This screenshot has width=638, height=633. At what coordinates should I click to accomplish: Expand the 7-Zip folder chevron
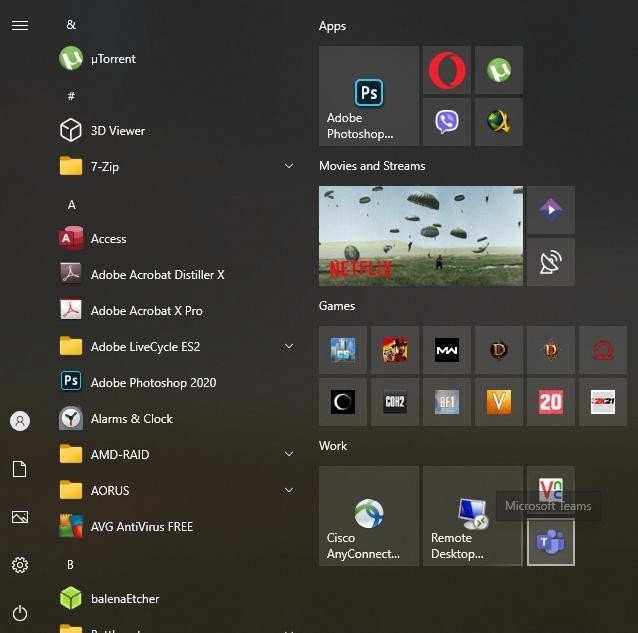[289, 166]
